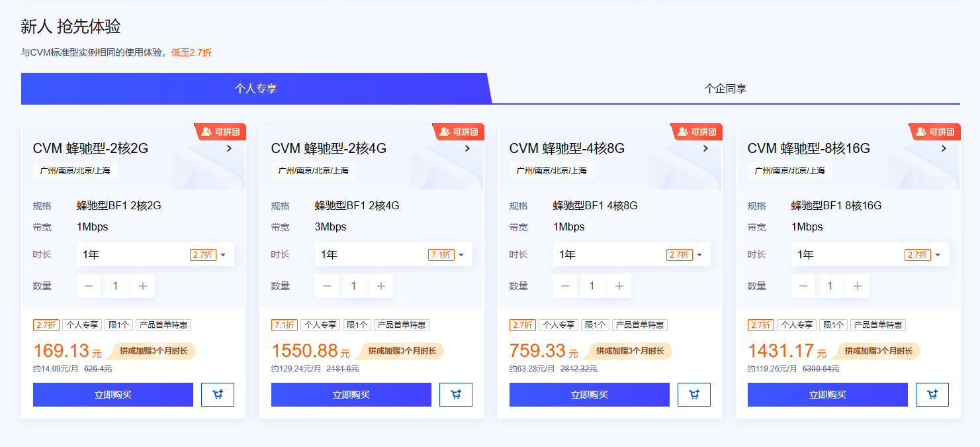This screenshot has height=447, width=980.
Task: Decrease quantity for 2核4G card
Action: point(327,286)
